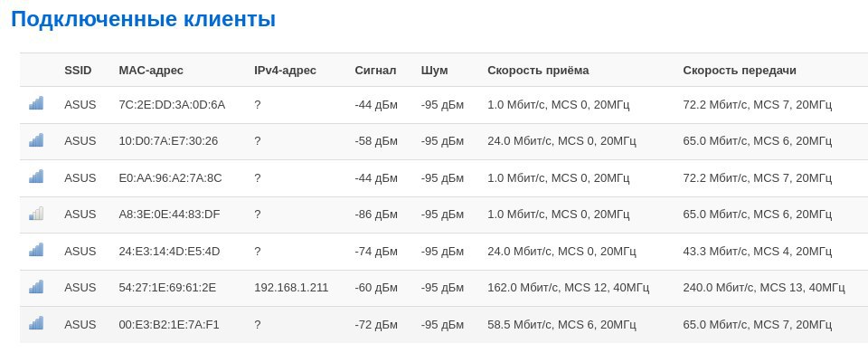Click the SSID column header

click(78, 71)
